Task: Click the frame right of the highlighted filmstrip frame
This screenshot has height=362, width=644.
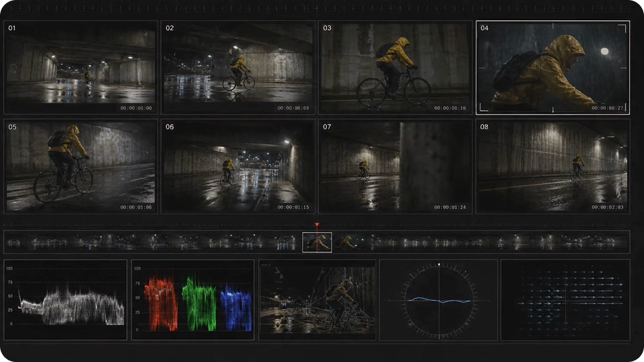Action: [346, 242]
